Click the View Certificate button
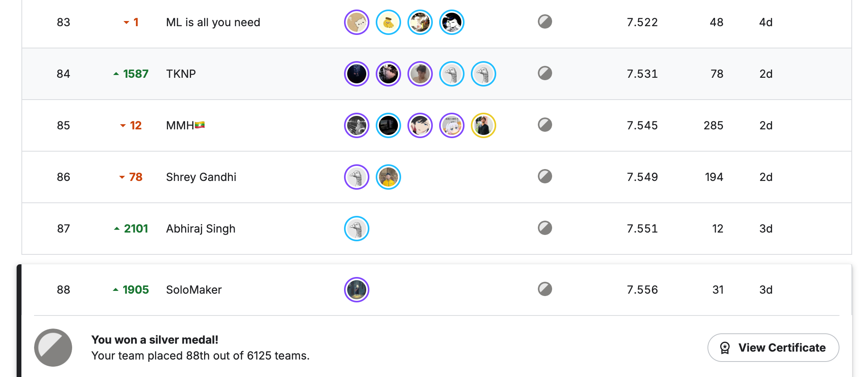 (773, 348)
